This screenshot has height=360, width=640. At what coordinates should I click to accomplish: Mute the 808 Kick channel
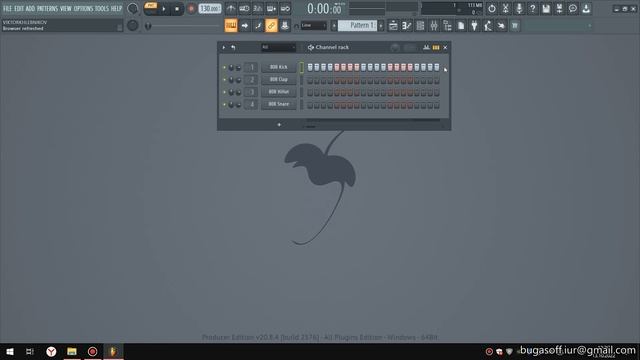coord(224,67)
